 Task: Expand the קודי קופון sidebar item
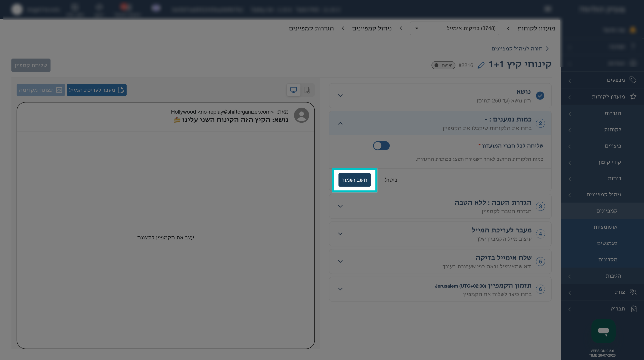click(603, 162)
